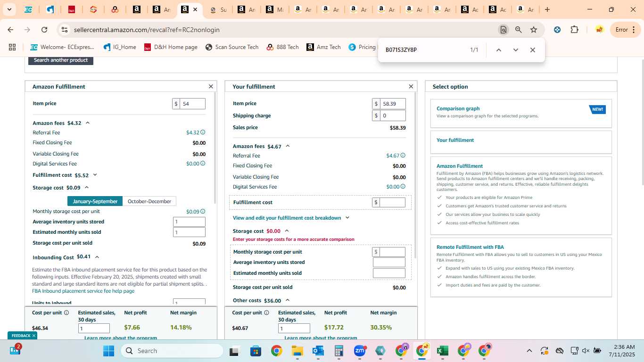
Task: Open D&H Home page bookmark
Action: (x=171, y=47)
